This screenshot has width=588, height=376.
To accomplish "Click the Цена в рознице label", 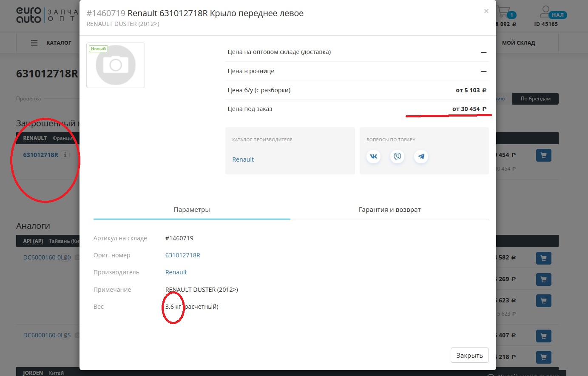I will (x=251, y=71).
